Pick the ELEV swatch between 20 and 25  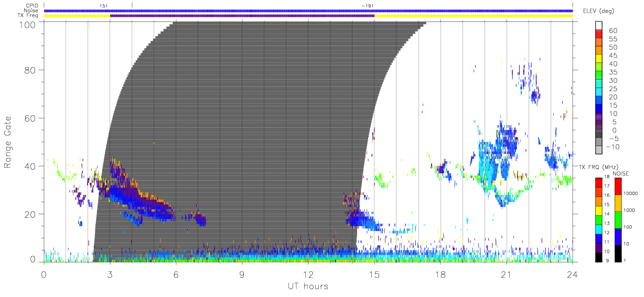599,93
